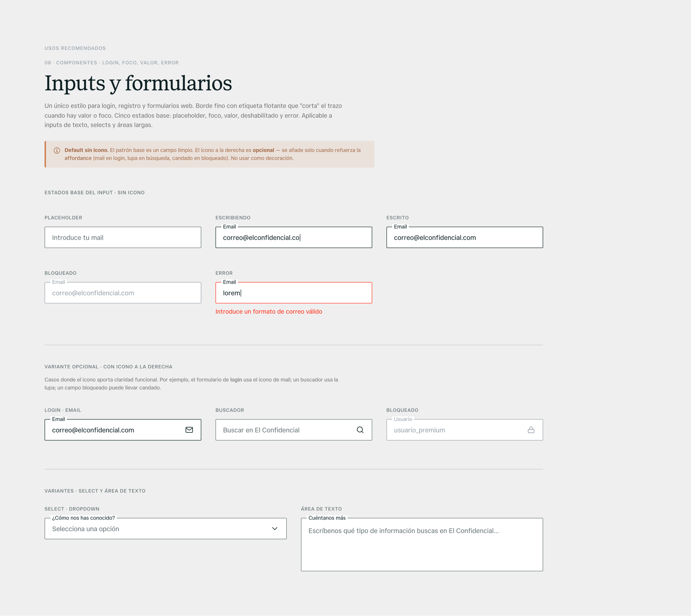Screen dimensions: 691x616
Task: Click the 'Introduce tu mail' placeholder input
Action: [x=123, y=237]
